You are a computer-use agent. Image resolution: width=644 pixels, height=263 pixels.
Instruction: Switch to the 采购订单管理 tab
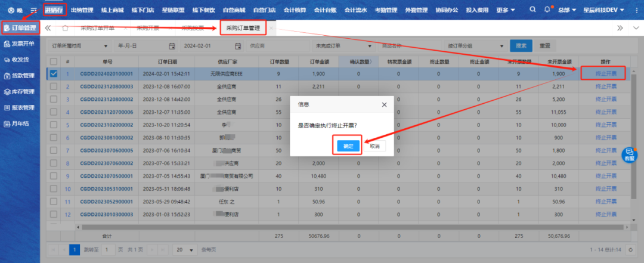tap(243, 28)
